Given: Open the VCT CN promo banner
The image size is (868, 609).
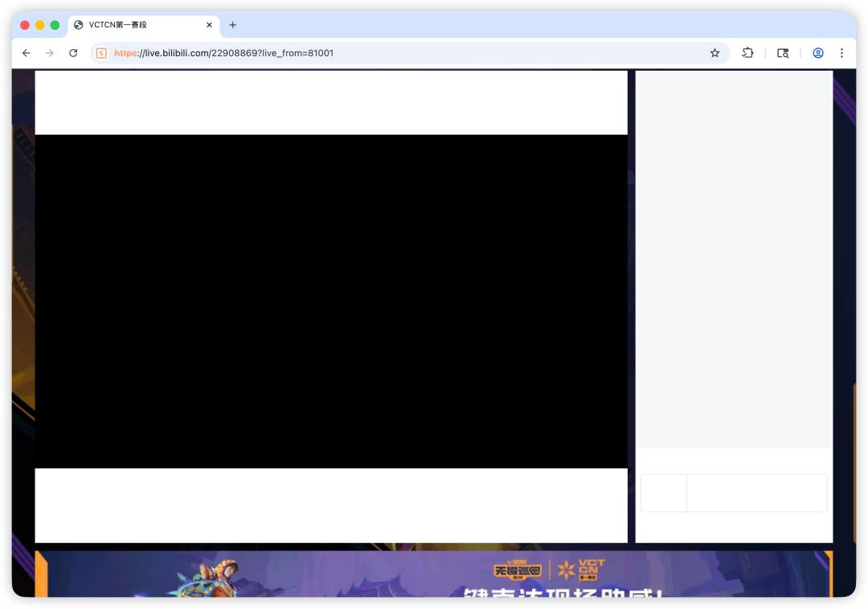Looking at the screenshot, I should 434,574.
